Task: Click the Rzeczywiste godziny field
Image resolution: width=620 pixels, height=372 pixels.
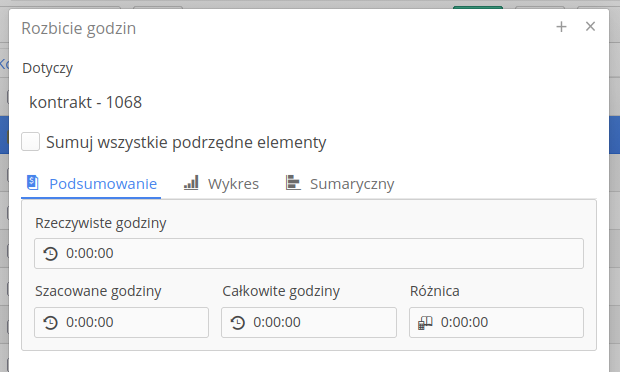Action: tap(309, 253)
